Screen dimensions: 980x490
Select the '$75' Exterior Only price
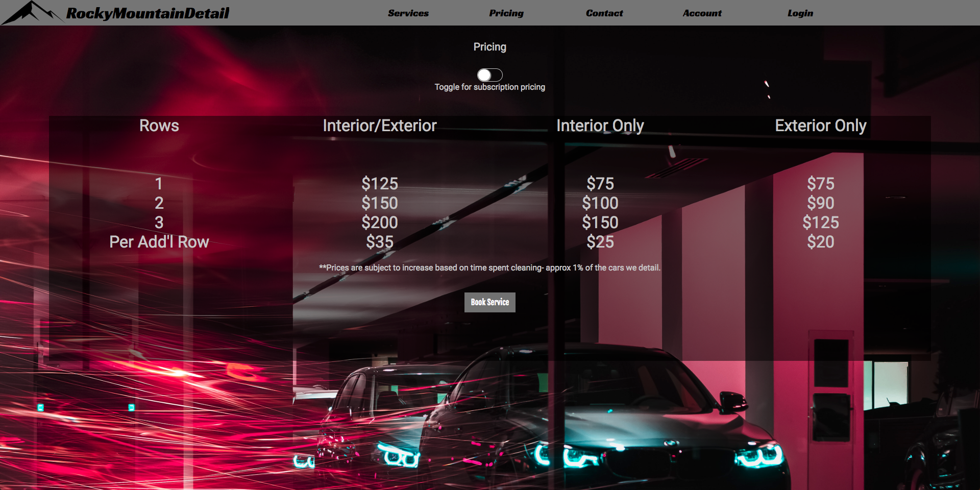[x=821, y=184]
